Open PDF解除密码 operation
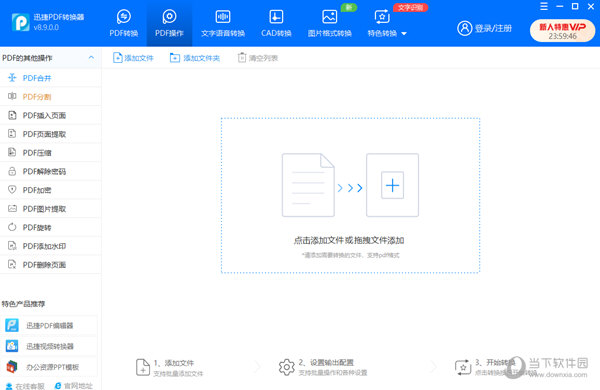This screenshot has height=390, width=600. tap(51, 171)
